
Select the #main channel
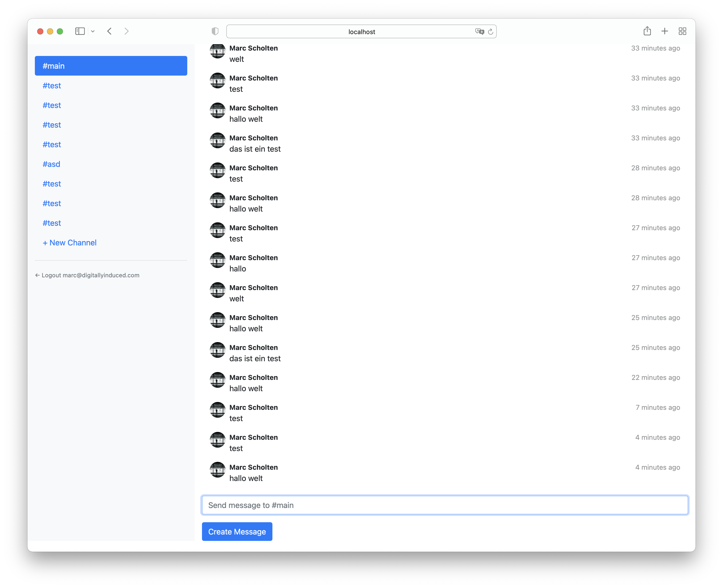[111, 66]
